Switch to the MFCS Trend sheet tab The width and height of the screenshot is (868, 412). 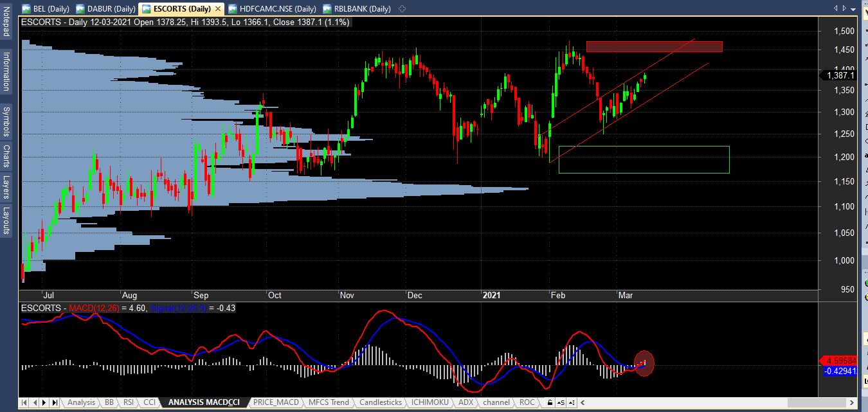pyautogui.click(x=329, y=402)
